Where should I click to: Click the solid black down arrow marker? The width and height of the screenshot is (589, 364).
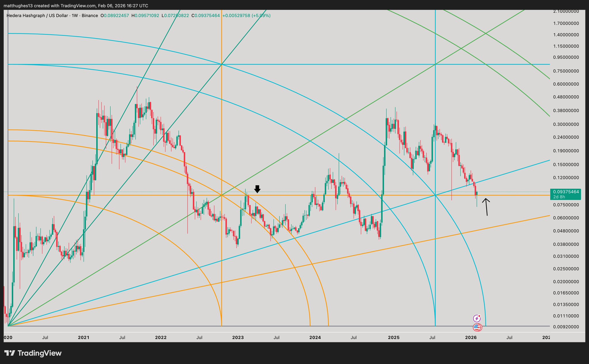click(x=257, y=189)
